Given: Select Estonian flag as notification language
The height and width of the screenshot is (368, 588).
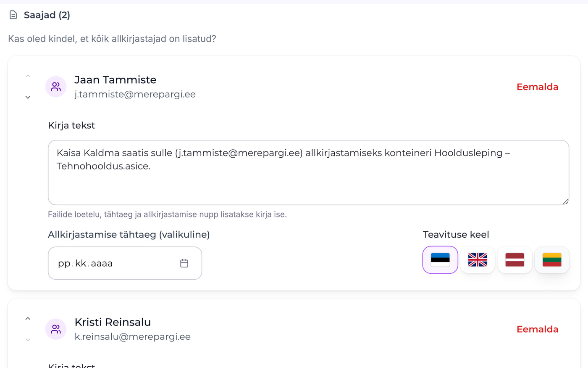Looking at the screenshot, I should (x=440, y=259).
